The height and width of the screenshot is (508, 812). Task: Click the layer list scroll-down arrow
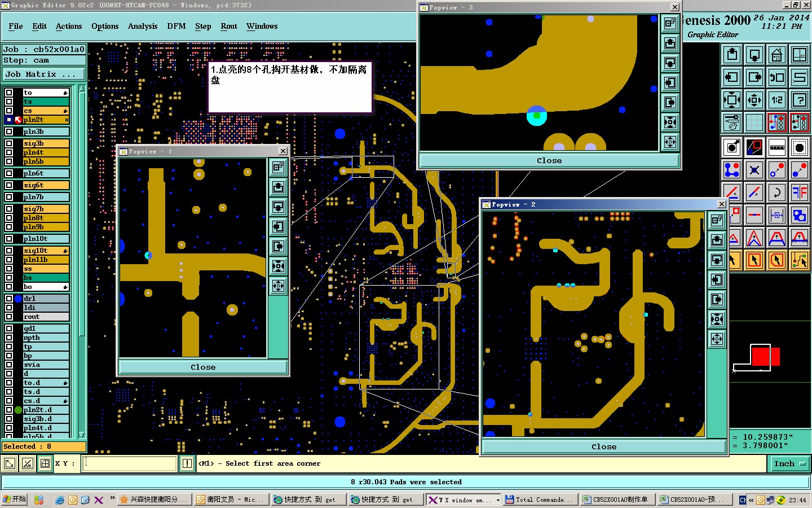[x=82, y=435]
